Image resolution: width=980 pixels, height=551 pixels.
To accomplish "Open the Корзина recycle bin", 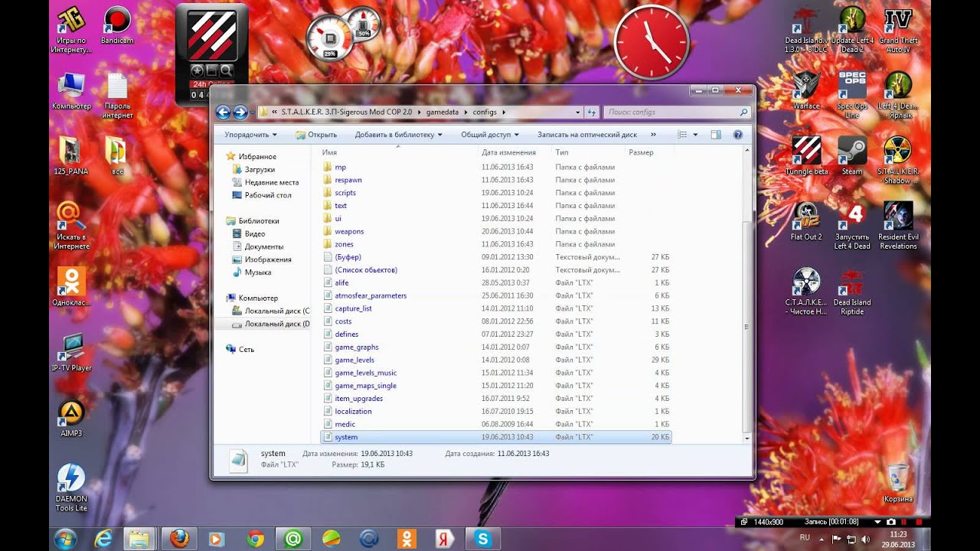I will tap(898, 483).
